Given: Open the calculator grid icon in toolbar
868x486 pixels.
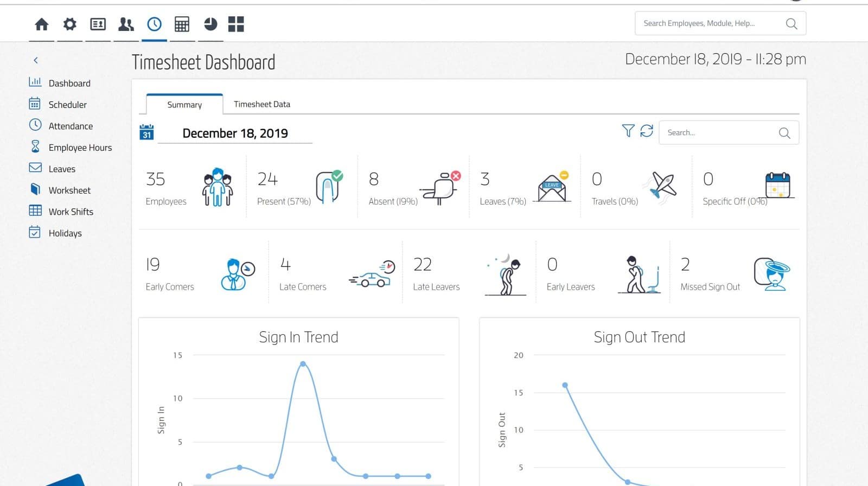Looking at the screenshot, I should [182, 24].
